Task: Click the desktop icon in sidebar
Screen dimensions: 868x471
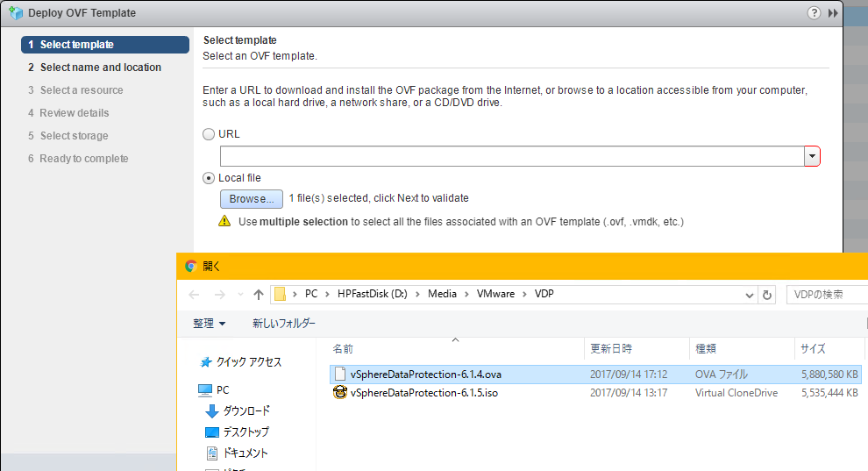Action: 212,432
